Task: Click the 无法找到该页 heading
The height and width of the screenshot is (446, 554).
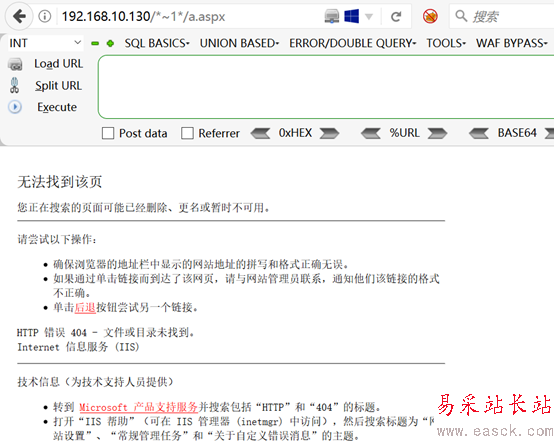Action: coord(60,182)
